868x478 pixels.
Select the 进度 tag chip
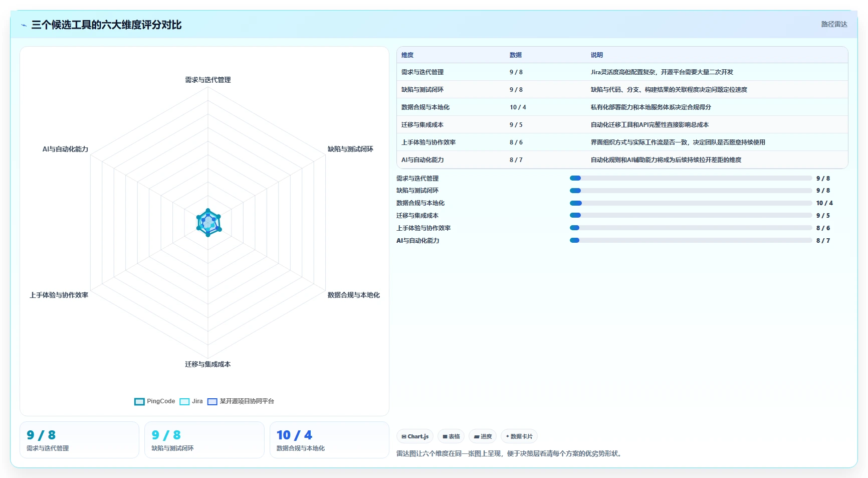click(483, 436)
